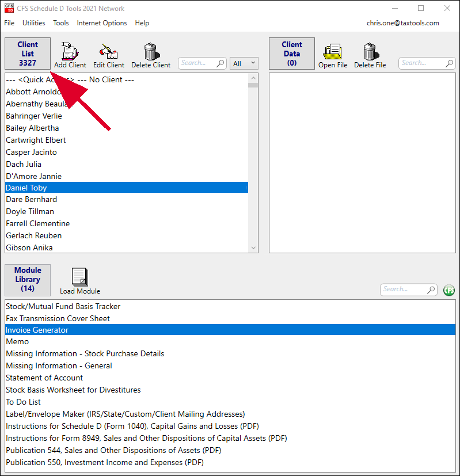
Task: Select client Casper Jacinto
Action: tap(127, 153)
